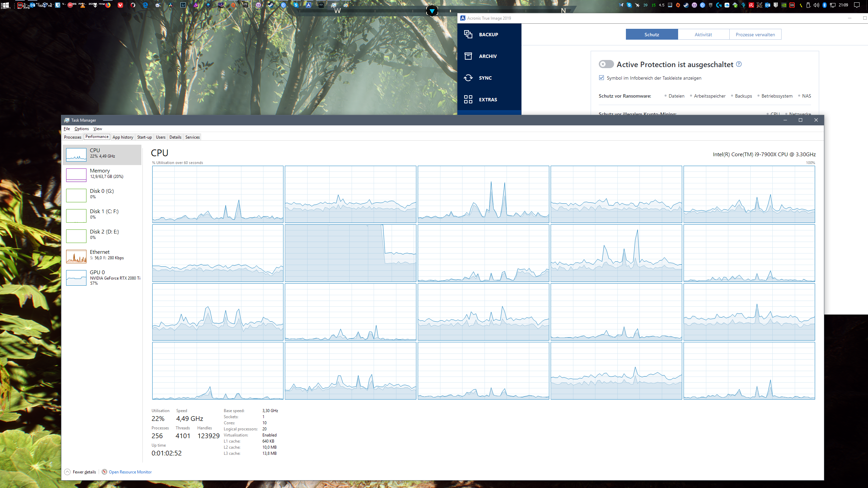Uncheck Symbol im Infobereich der Taskleiste anzeigen
Image resolution: width=868 pixels, height=488 pixels.
[601, 78]
